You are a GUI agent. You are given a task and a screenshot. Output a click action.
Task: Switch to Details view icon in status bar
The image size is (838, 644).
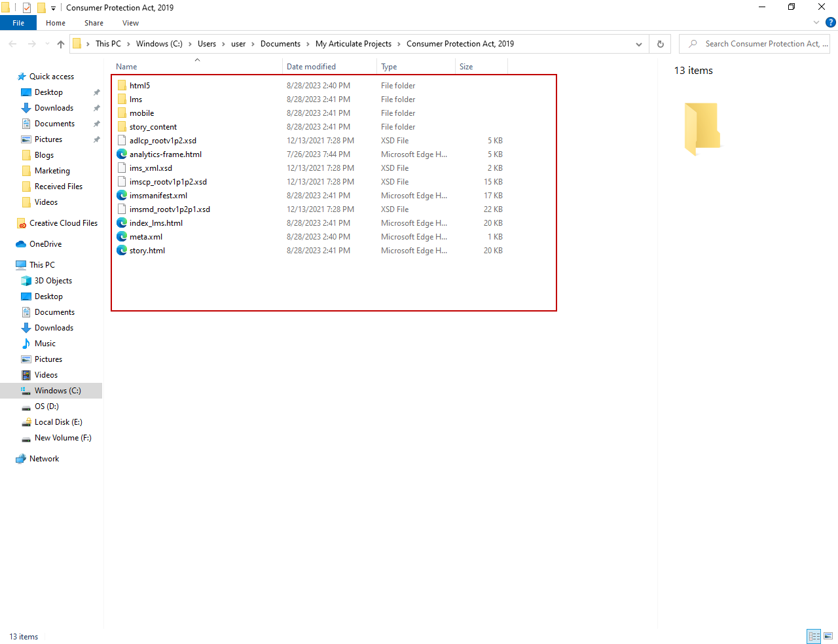point(814,636)
